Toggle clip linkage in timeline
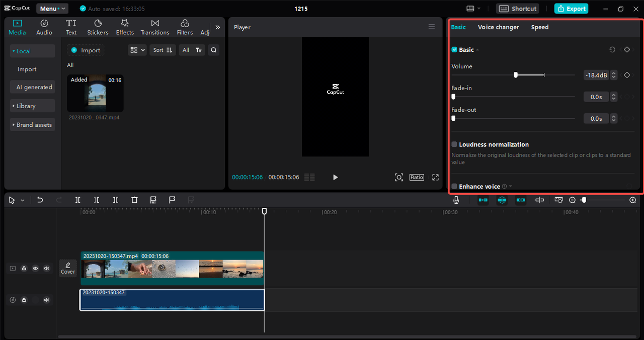The height and width of the screenshot is (340, 644). click(x=521, y=200)
